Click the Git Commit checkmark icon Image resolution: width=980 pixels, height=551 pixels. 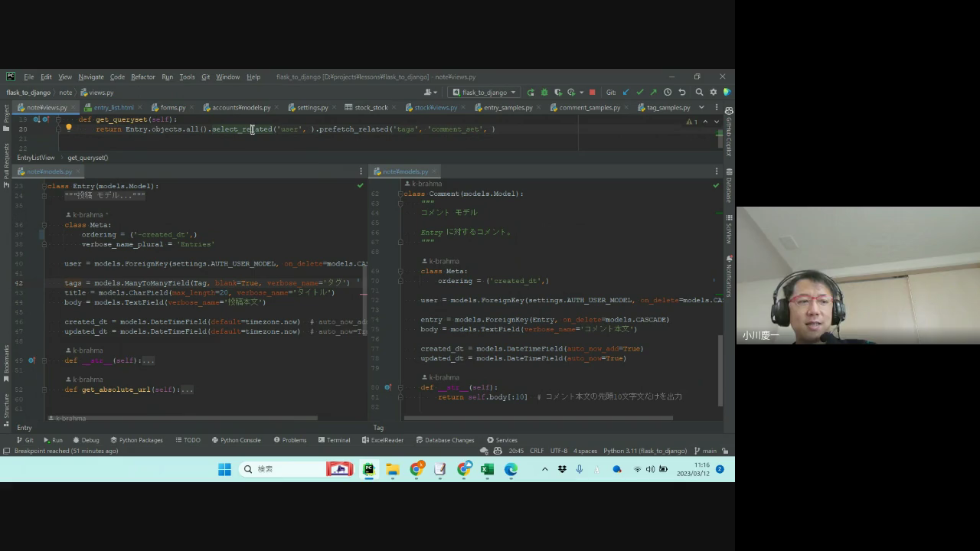[x=639, y=93]
